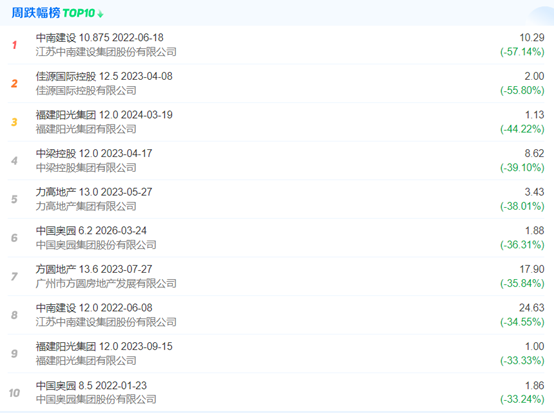Click the 17.90 price value

[532, 269]
